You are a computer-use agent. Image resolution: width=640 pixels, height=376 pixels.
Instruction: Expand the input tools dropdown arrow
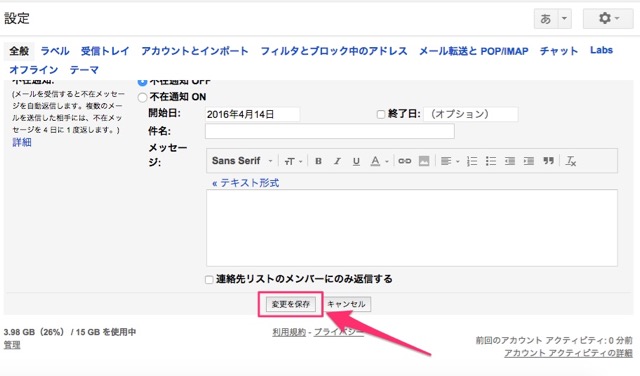click(x=564, y=19)
